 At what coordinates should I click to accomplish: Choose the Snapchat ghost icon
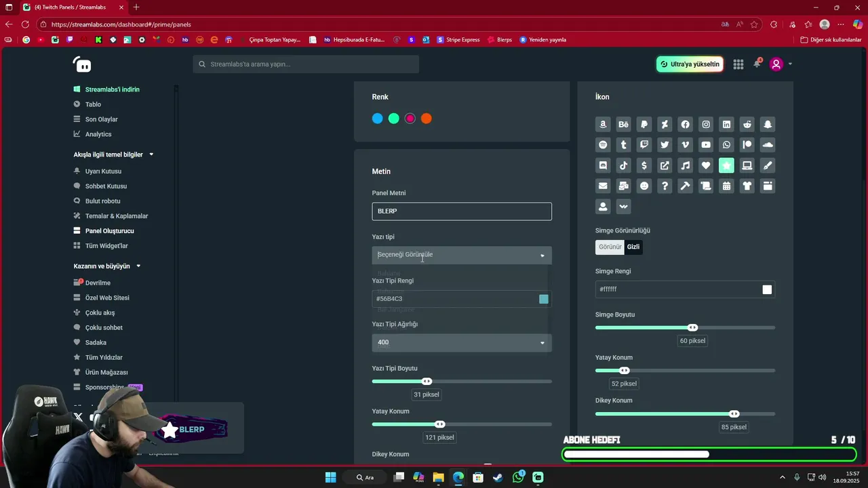[x=768, y=124]
